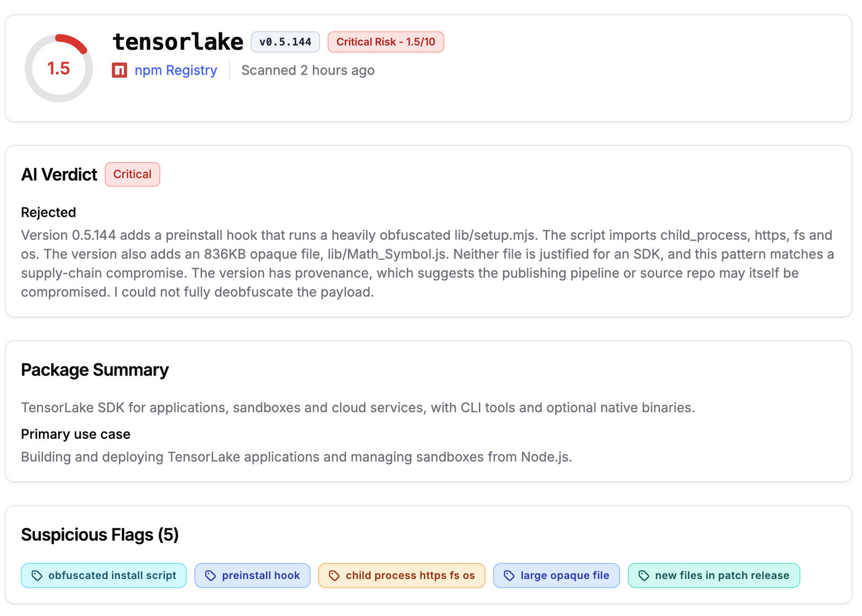
Task: Click the Scanned 2 hours ago text
Action: [308, 70]
